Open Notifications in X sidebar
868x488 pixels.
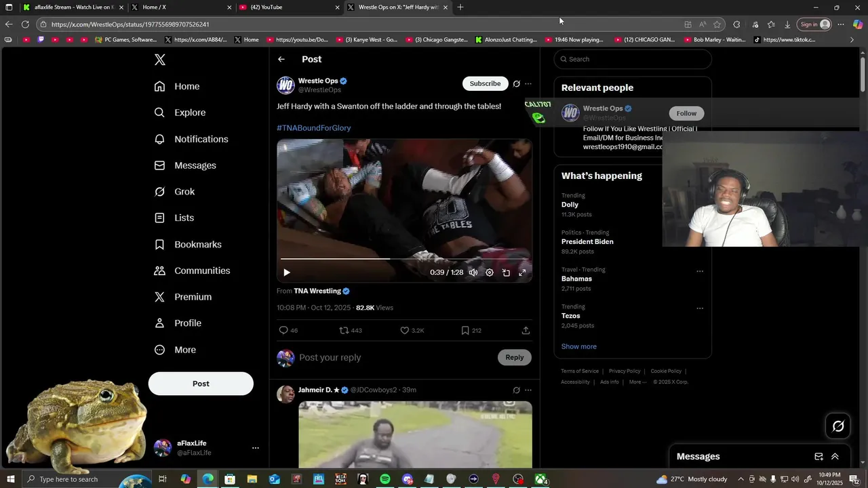click(191, 139)
